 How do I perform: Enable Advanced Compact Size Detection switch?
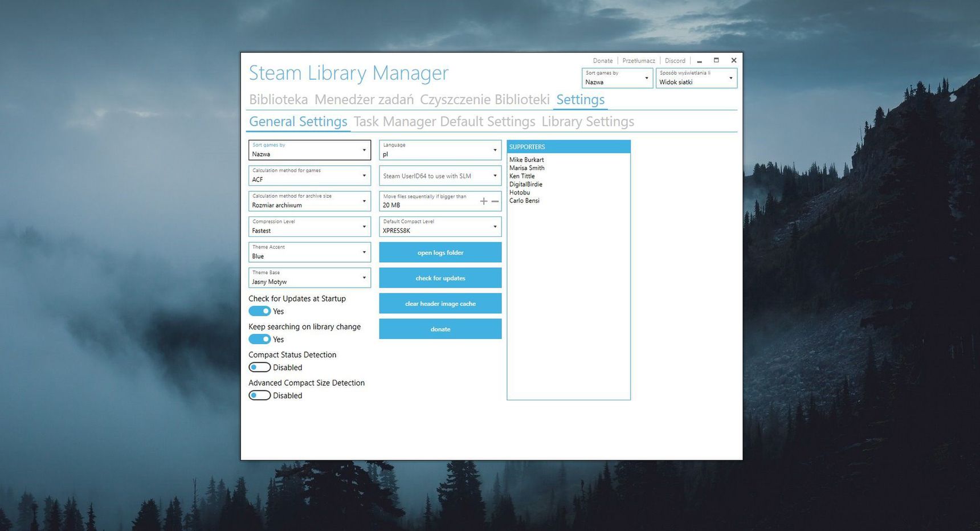pos(259,395)
